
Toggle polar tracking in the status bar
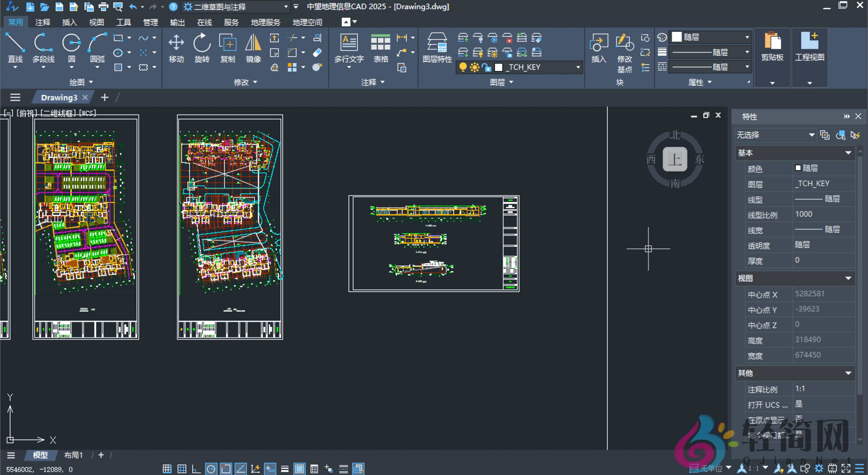pos(211,469)
